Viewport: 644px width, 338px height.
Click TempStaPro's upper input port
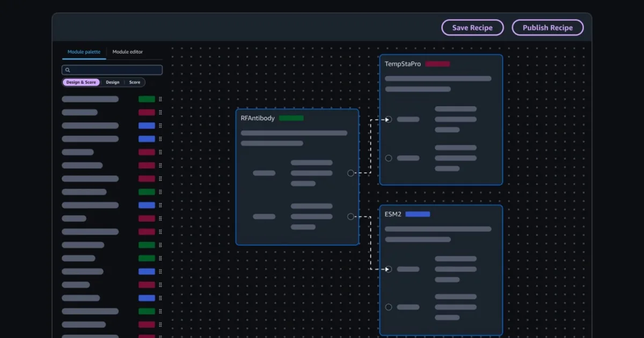(389, 119)
